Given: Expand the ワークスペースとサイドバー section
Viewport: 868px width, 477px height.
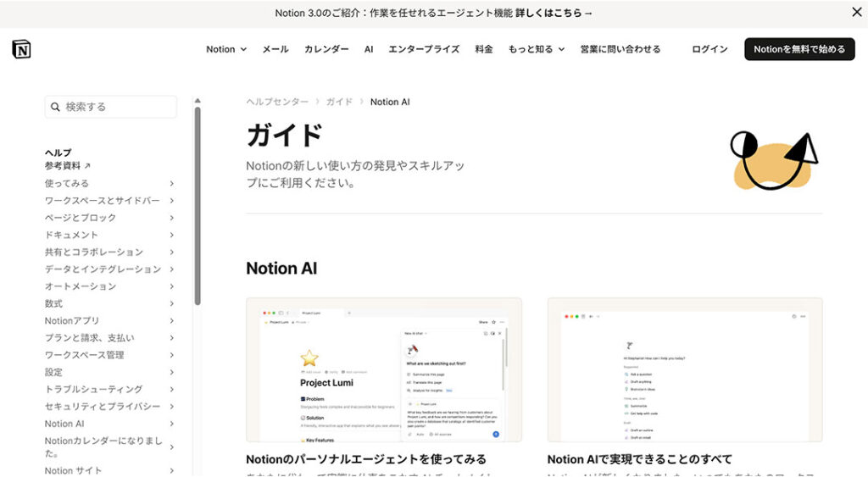Looking at the screenshot, I should coord(171,200).
